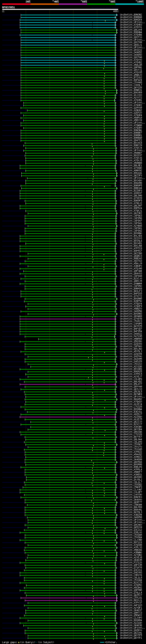Click the cyan ~100% identity legend bar
Screen dimensions: 146x644
(x=130, y=4)
